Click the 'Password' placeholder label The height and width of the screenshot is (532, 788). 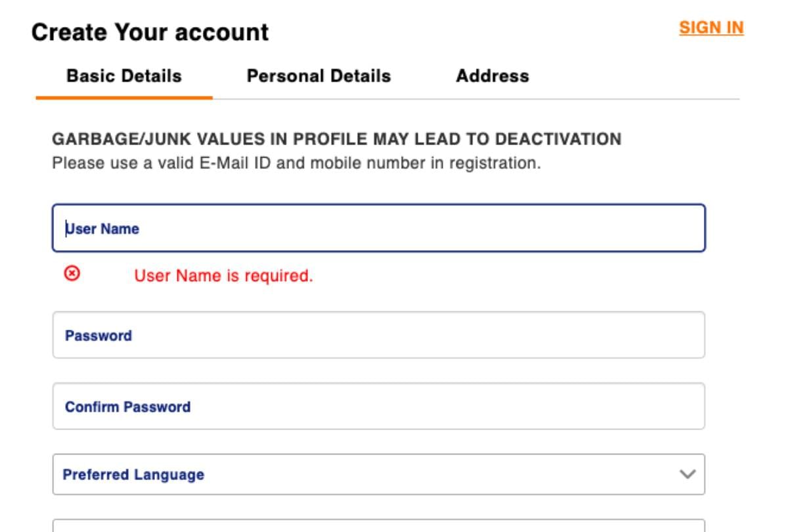click(x=98, y=336)
